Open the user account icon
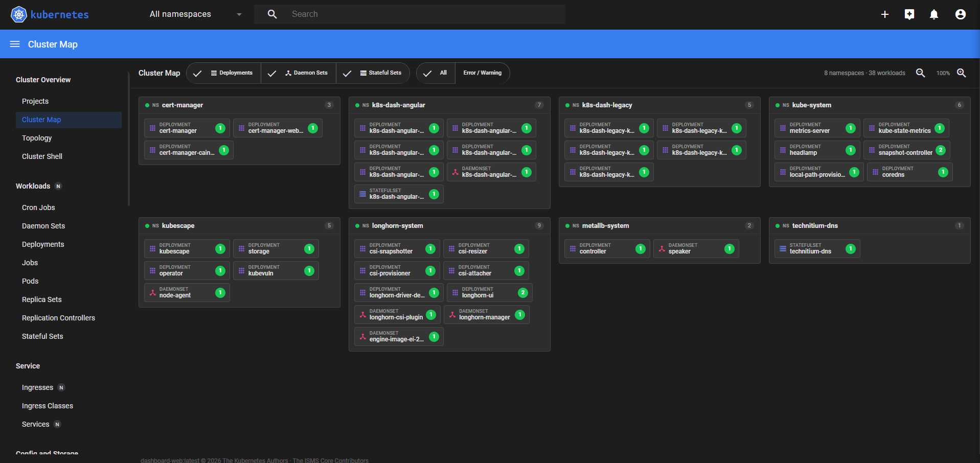 point(961,14)
